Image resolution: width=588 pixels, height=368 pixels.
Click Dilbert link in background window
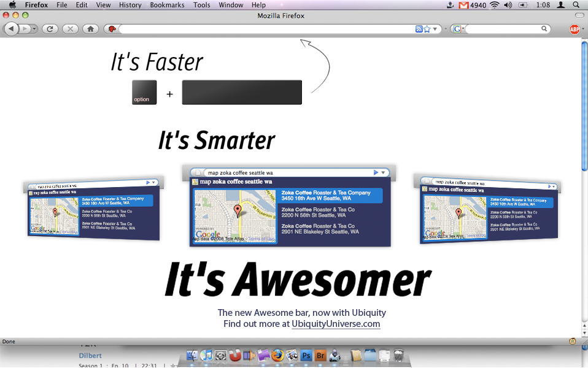[90, 356]
